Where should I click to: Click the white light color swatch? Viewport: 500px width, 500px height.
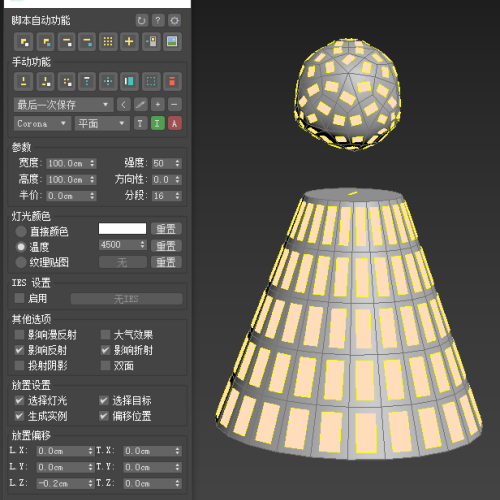coord(122,229)
